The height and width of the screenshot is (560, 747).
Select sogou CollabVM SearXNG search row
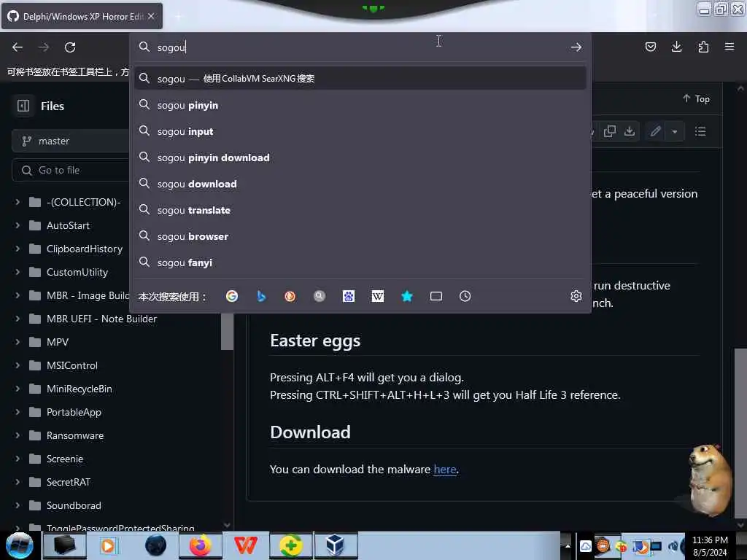click(x=360, y=78)
